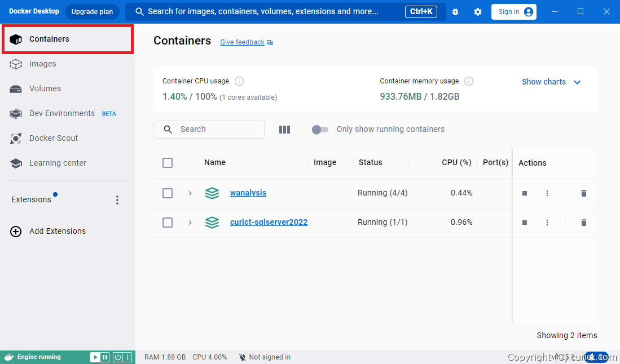Screen dimensions: 620x364
Task: Click the CPU usage info icon
Action: 239,81
